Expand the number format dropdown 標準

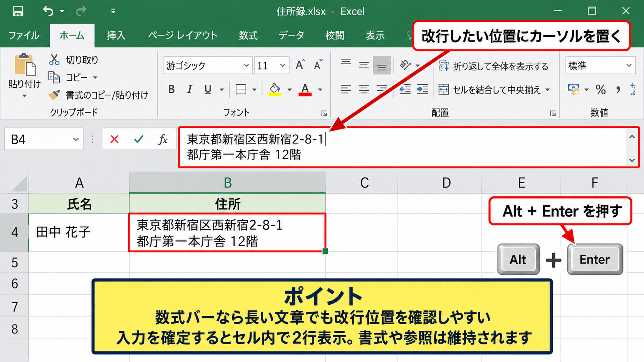pos(629,65)
